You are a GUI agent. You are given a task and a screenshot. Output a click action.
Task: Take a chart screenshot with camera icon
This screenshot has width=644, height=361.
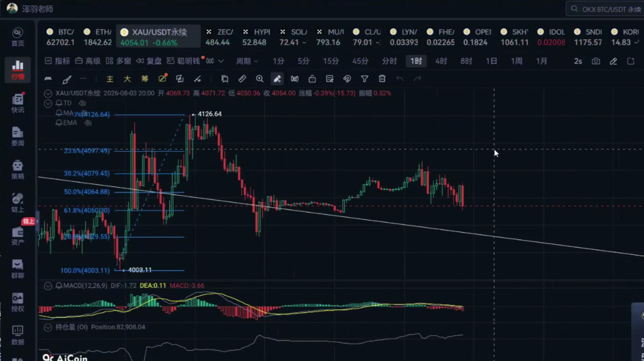[596, 61]
